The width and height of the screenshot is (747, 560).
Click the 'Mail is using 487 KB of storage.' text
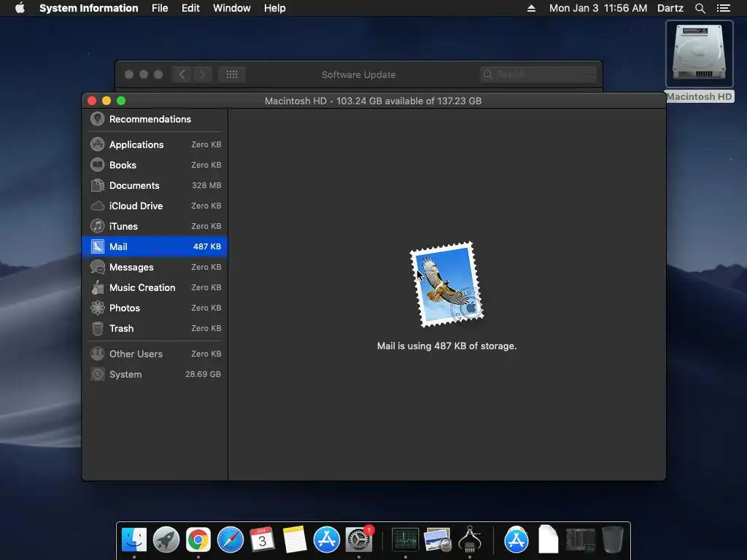pos(447,346)
